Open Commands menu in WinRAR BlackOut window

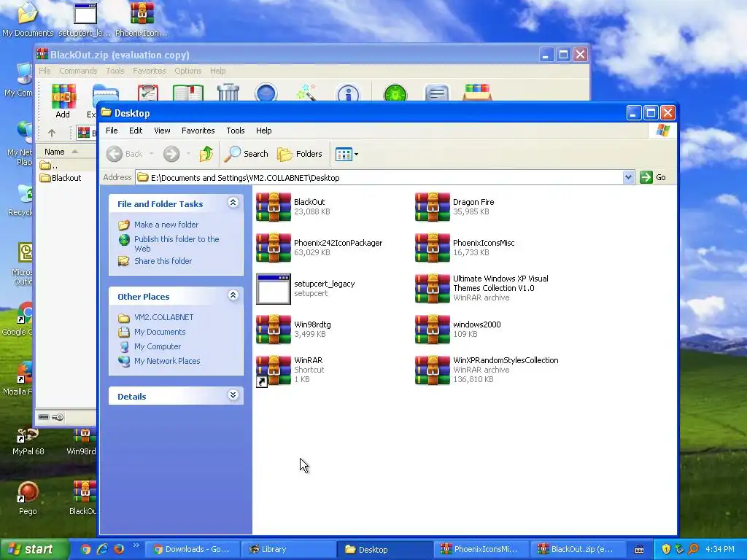coord(78,71)
